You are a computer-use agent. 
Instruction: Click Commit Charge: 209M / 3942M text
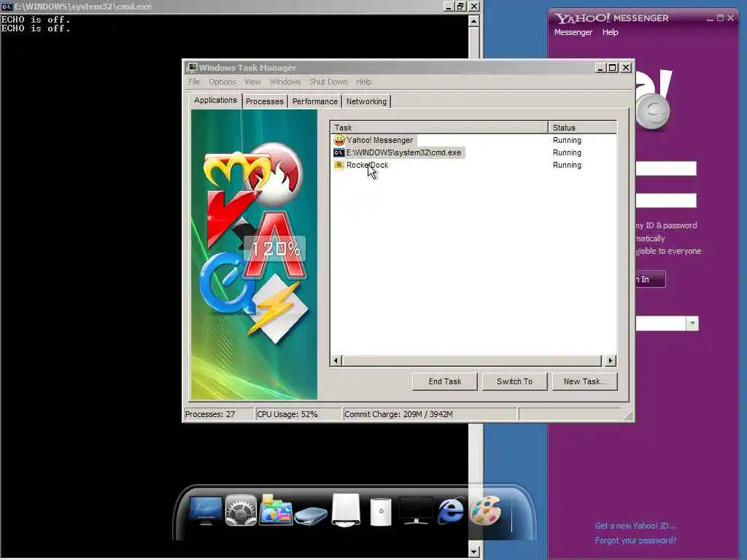coord(398,414)
